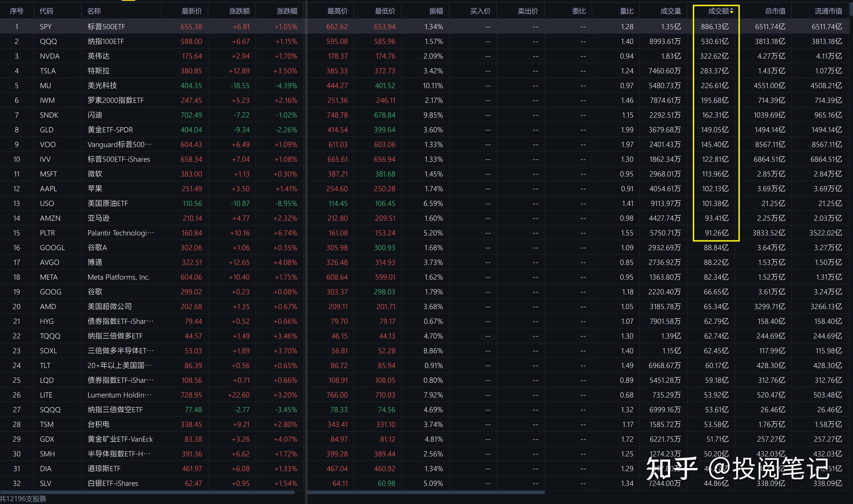Select the LQD ticker code
Screen dimensions: 853x504
pyautogui.click(x=46, y=380)
